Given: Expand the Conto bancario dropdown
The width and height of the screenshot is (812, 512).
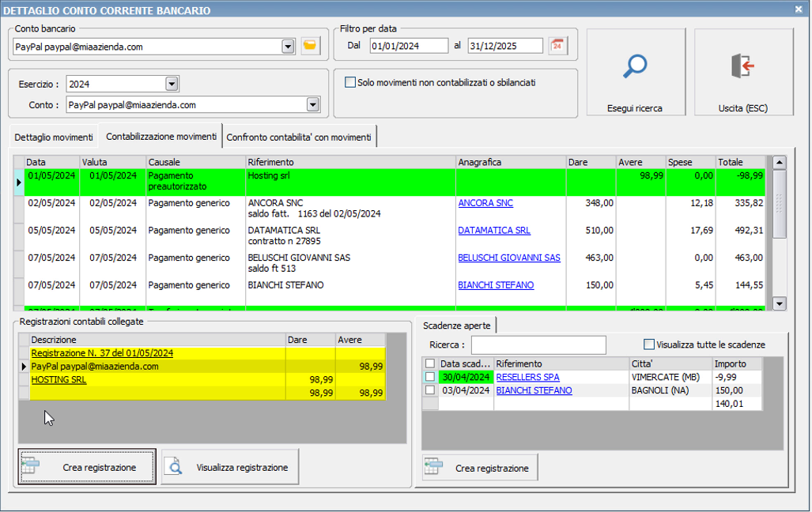Looking at the screenshot, I should (289, 47).
